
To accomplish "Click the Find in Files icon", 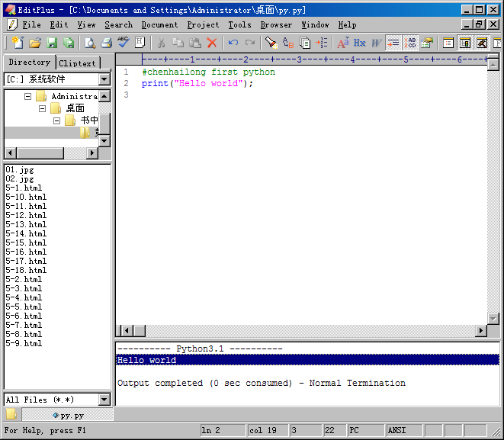I will pyautogui.click(x=305, y=43).
